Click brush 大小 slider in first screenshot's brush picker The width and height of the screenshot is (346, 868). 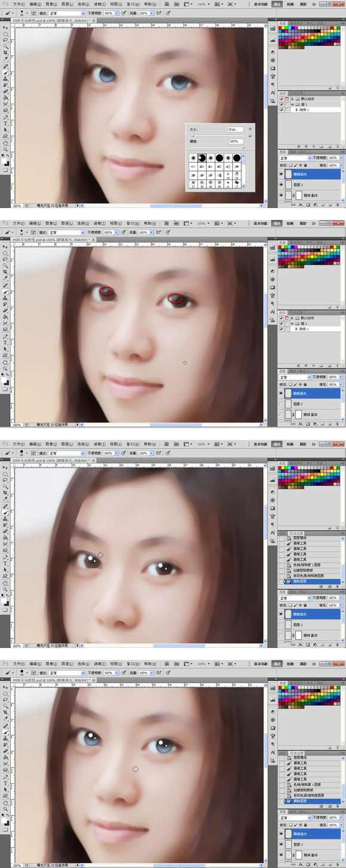217,136
